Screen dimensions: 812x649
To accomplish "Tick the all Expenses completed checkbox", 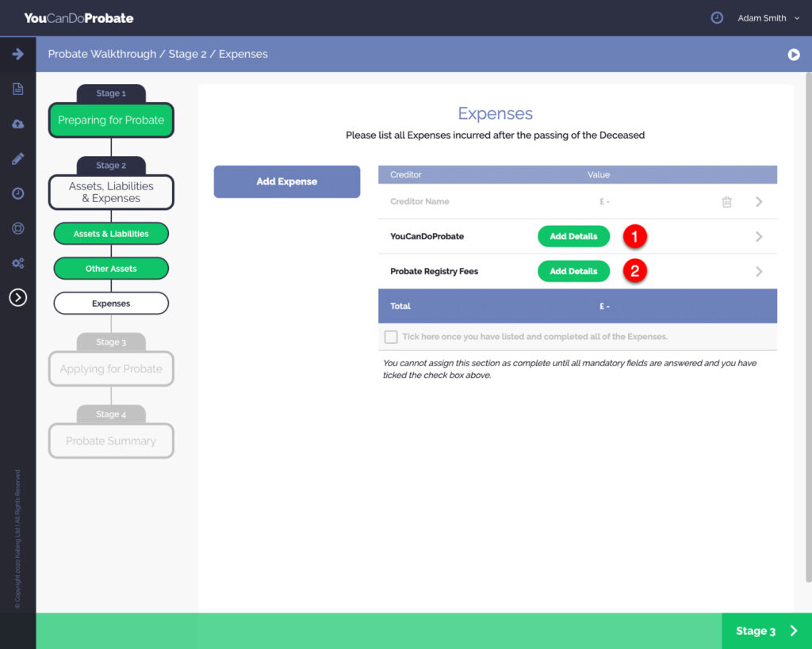I will pyautogui.click(x=391, y=337).
